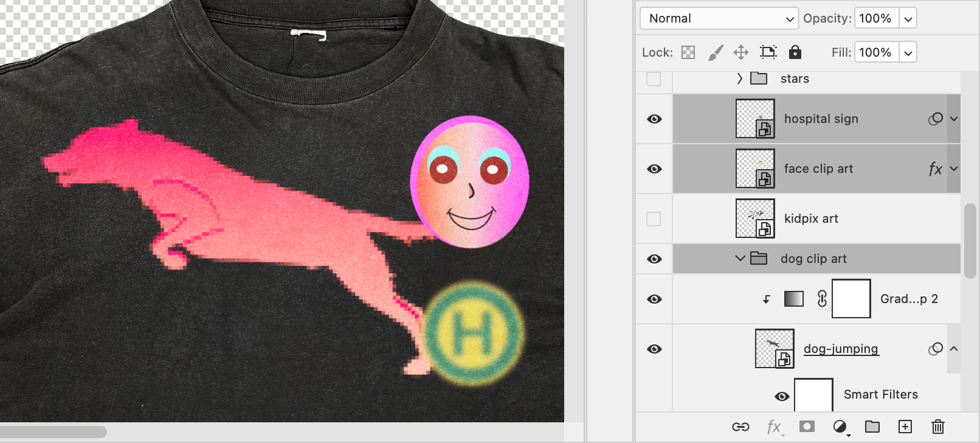Click mask link chain on Gradient Map layer

click(822, 299)
